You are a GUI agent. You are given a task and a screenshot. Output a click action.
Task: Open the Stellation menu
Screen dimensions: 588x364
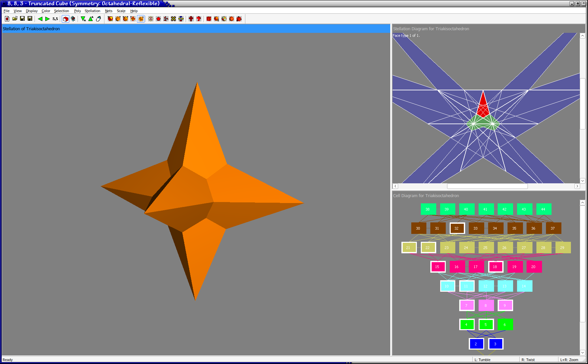pyautogui.click(x=92, y=11)
